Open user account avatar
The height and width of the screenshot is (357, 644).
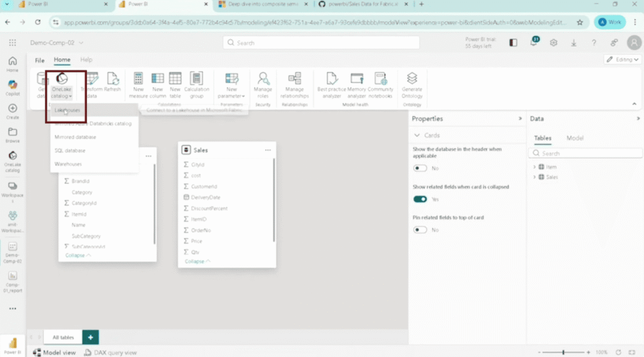tap(634, 43)
